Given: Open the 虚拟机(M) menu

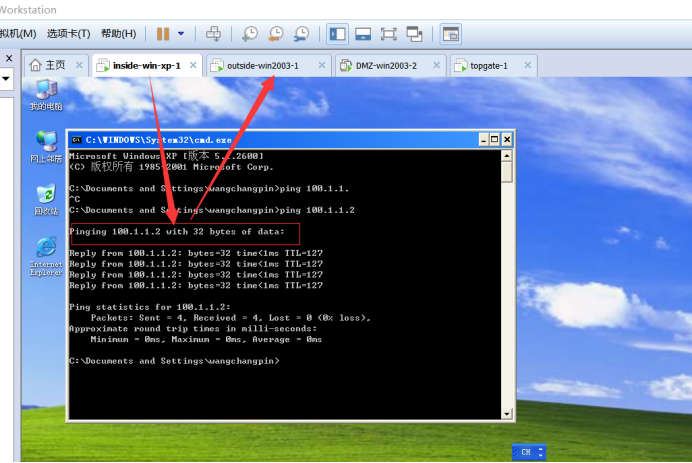Looking at the screenshot, I should coord(18,34).
